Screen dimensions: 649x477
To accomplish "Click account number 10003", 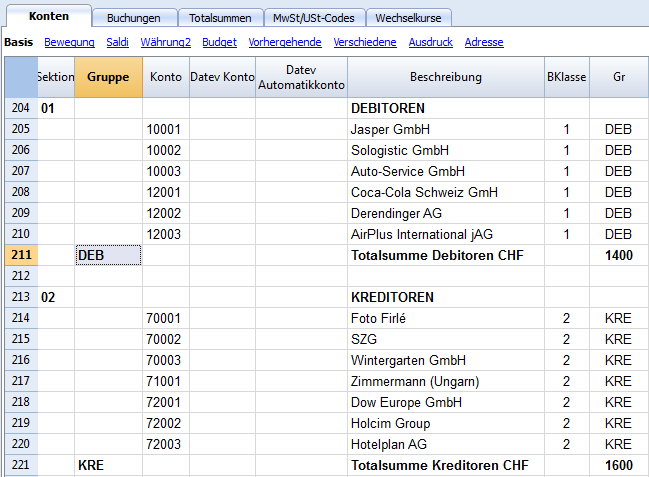I will [x=166, y=171].
